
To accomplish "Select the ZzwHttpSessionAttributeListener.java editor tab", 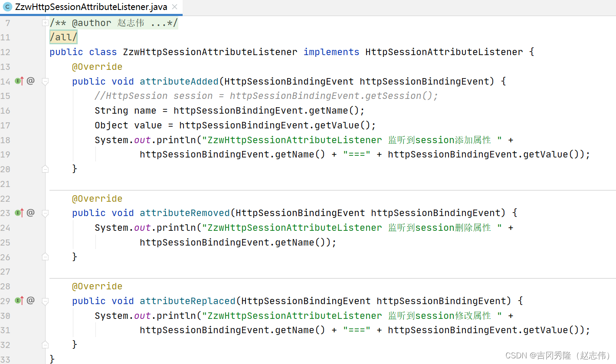I will (91, 7).
